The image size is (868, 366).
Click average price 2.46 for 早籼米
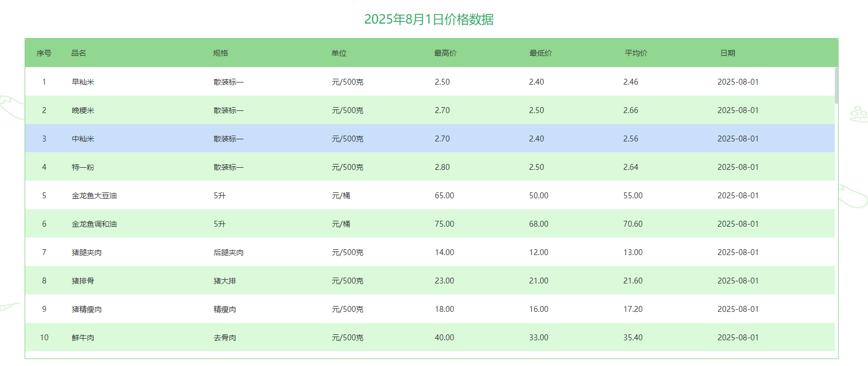click(x=631, y=82)
